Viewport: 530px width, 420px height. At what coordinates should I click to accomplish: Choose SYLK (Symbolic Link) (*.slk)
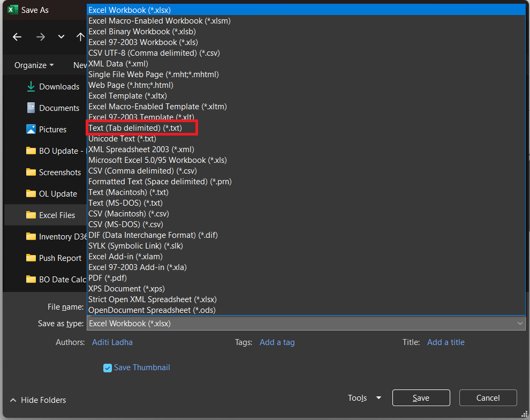pos(306,246)
